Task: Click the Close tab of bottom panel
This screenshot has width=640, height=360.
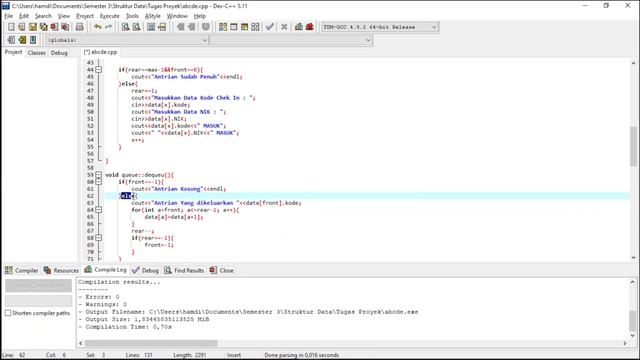Action: [222, 270]
